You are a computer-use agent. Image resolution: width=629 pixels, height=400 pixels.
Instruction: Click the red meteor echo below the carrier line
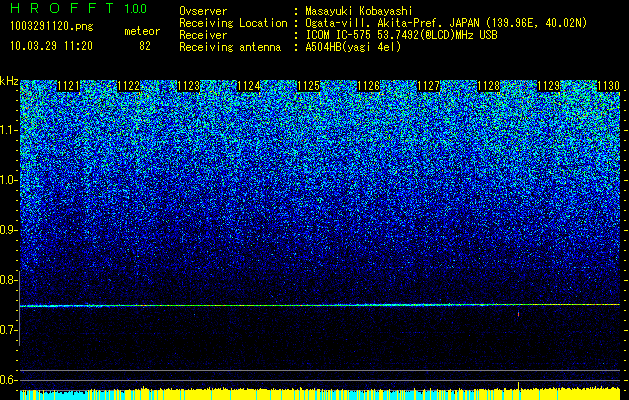(518, 313)
